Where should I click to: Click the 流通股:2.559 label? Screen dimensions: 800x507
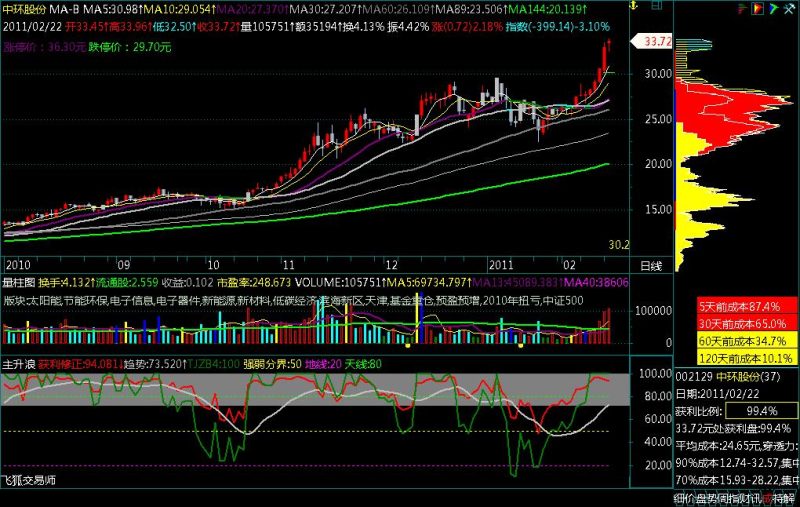[x=128, y=283]
